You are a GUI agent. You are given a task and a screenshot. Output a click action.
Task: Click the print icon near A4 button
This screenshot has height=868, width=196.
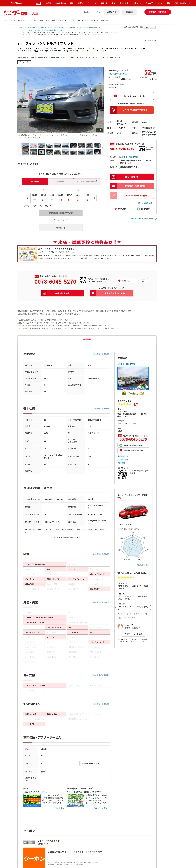click(x=141, y=27)
